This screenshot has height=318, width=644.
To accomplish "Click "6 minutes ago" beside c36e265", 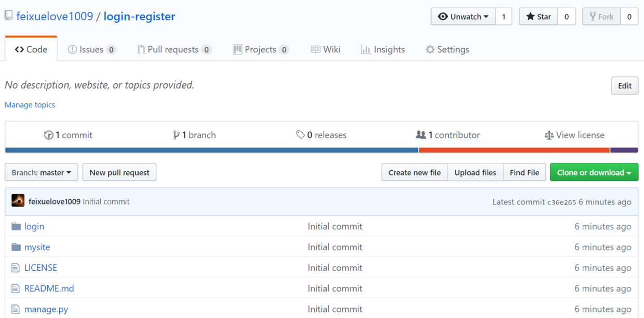I will click(x=605, y=202).
